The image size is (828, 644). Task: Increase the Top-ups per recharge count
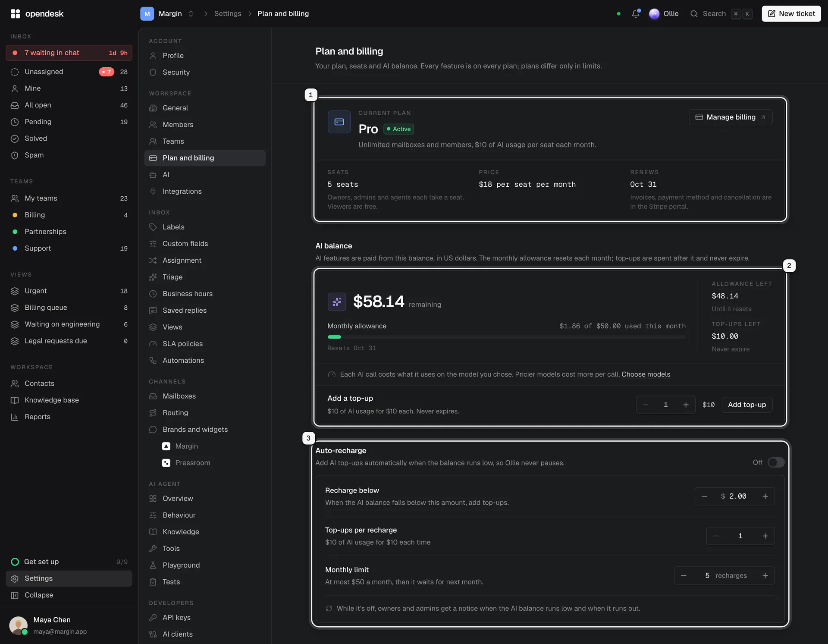tap(765, 536)
